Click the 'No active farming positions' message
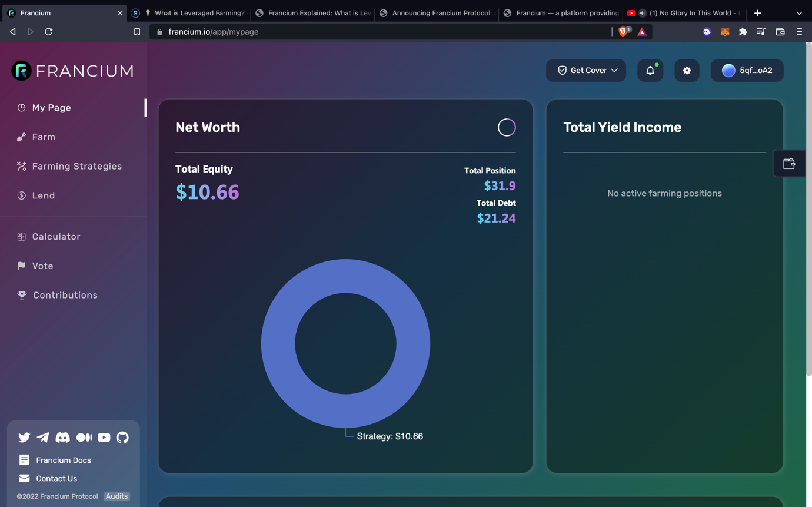The image size is (812, 507). pyautogui.click(x=664, y=193)
